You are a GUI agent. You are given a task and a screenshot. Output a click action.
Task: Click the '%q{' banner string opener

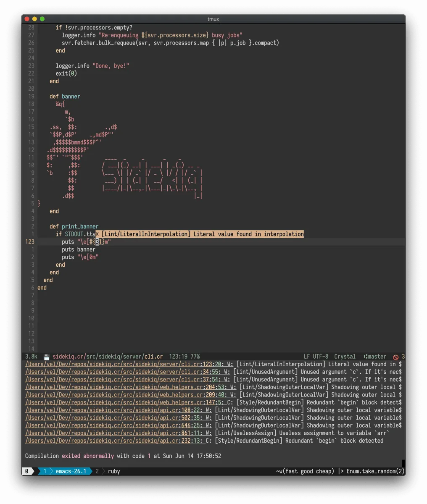[x=60, y=104]
